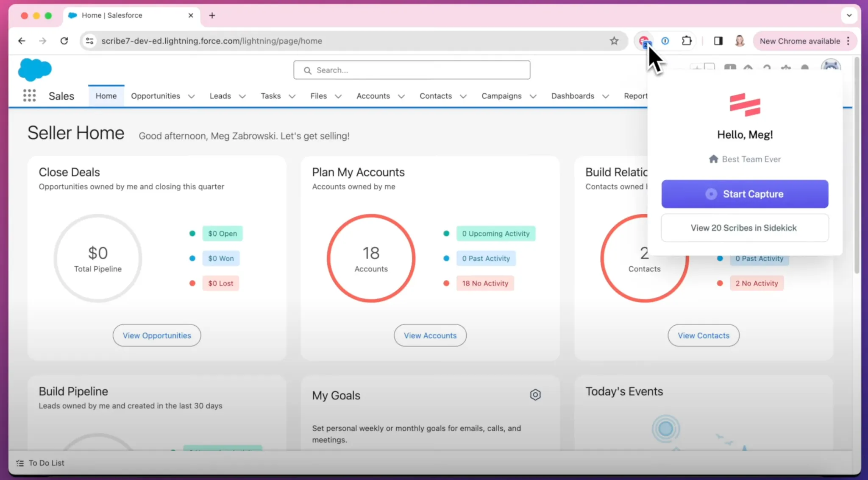Select the Dashboards tab
The width and height of the screenshot is (868, 480).
click(572, 96)
